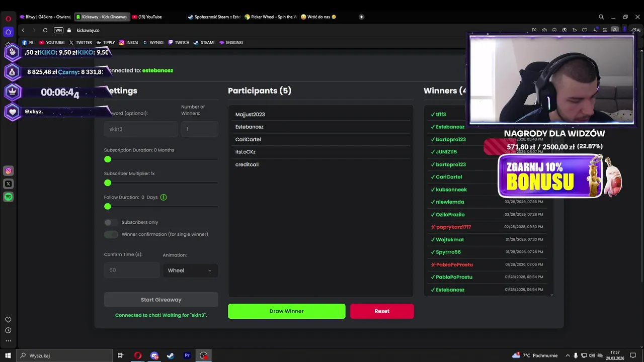
Task: Click weather 7°C Pochmurnie widget
Action: click(x=535, y=355)
